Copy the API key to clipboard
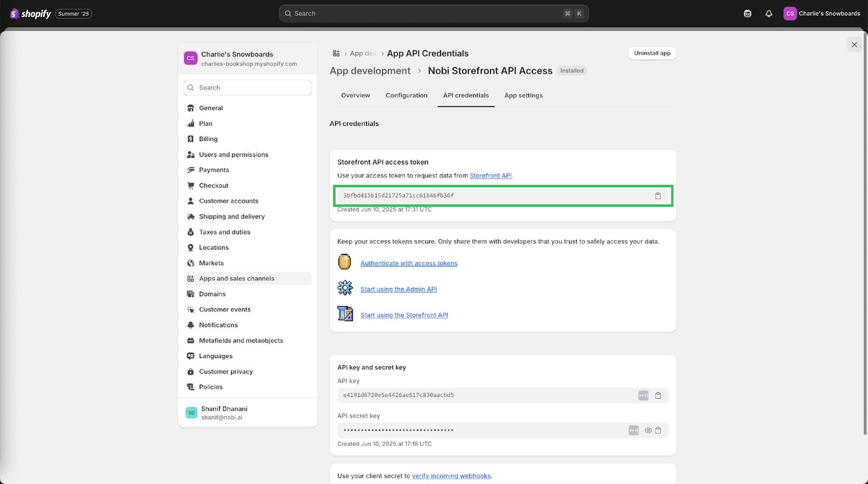The width and height of the screenshot is (868, 484). point(658,396)
